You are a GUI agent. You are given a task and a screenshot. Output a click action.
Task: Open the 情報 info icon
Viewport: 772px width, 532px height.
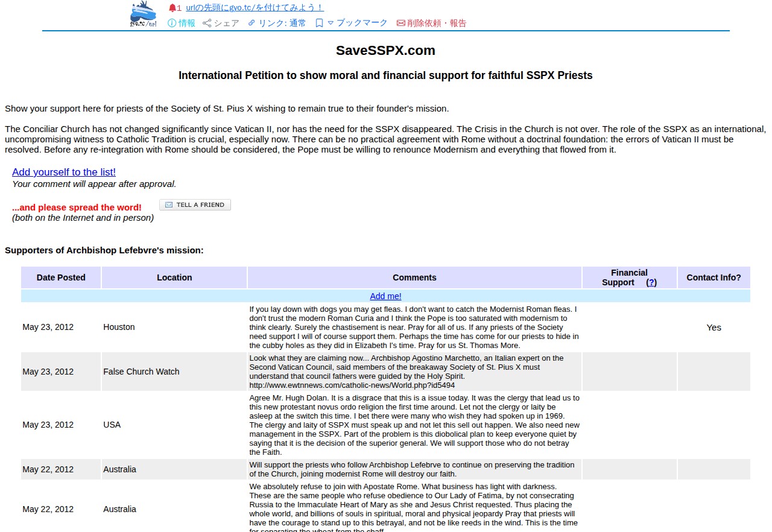coord(172,23)
